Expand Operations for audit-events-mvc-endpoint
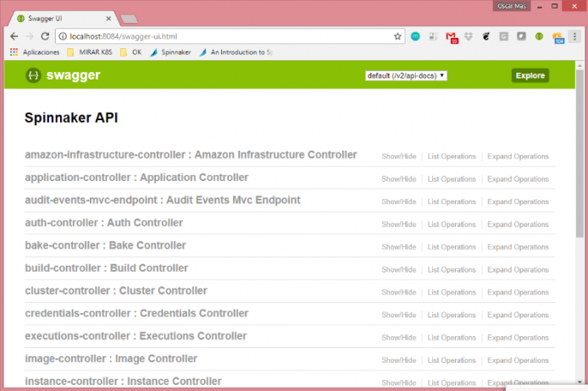588x391 pixels. tap(518, 201)
